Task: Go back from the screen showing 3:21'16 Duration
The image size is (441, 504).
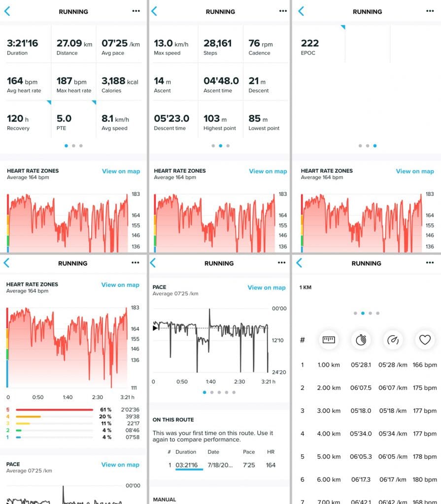Action: (7, 11)
